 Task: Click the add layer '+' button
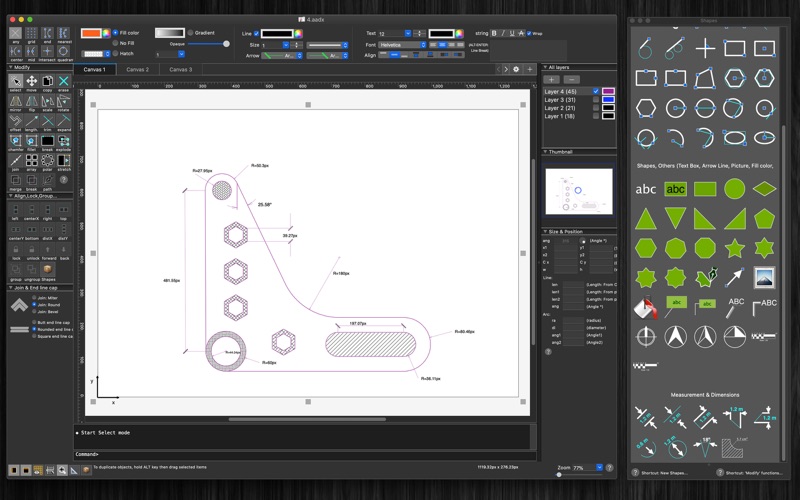point(551,80)
